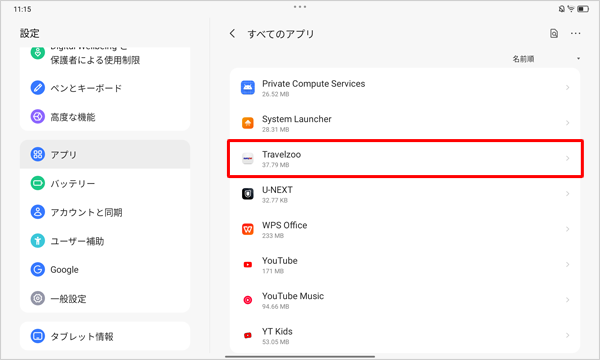Tap the Wi-Fi indicator in status bar
600x360 pixels.
pyautogui.click(x=571, y=9)
